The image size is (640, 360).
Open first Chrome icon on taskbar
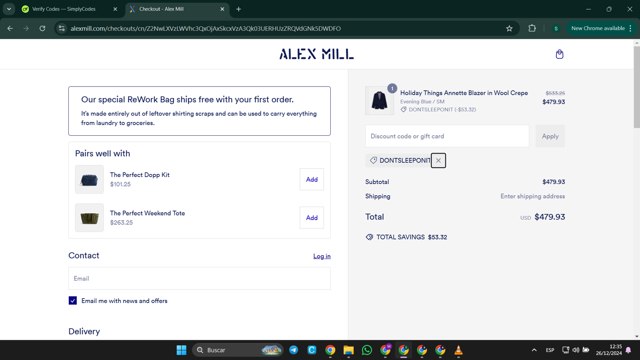tap(330, 350)
